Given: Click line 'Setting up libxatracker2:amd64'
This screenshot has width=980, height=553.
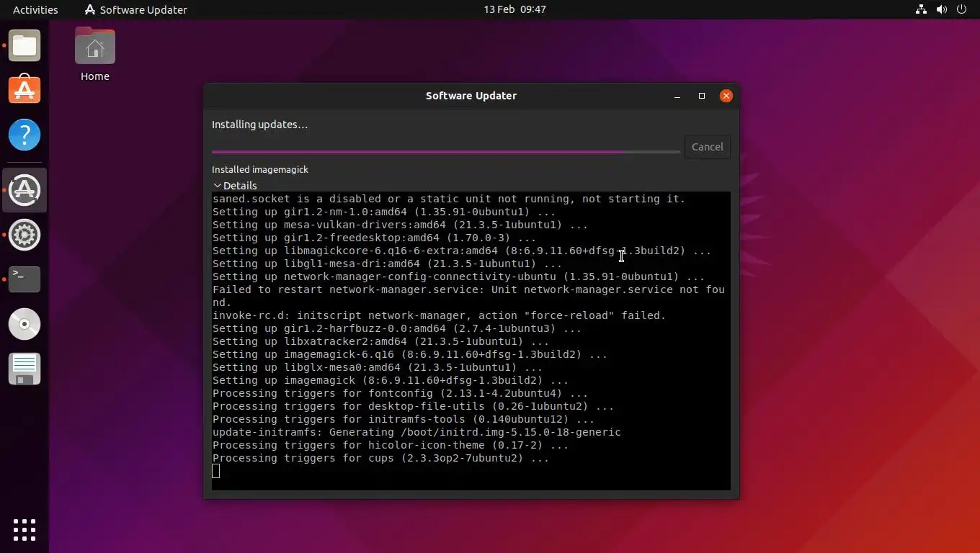Looking at the screenshot, I should coord(380,341).
